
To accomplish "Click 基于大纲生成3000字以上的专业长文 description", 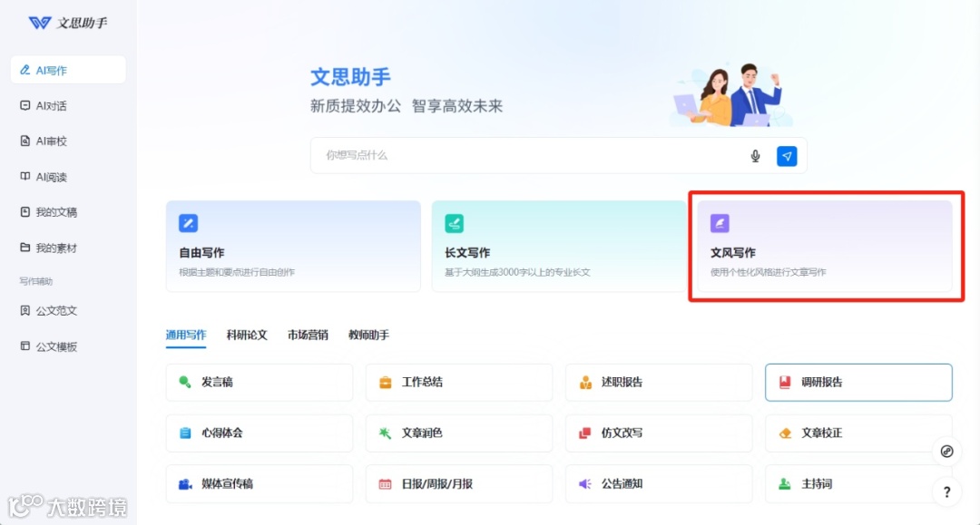I will tap(517, 272).
